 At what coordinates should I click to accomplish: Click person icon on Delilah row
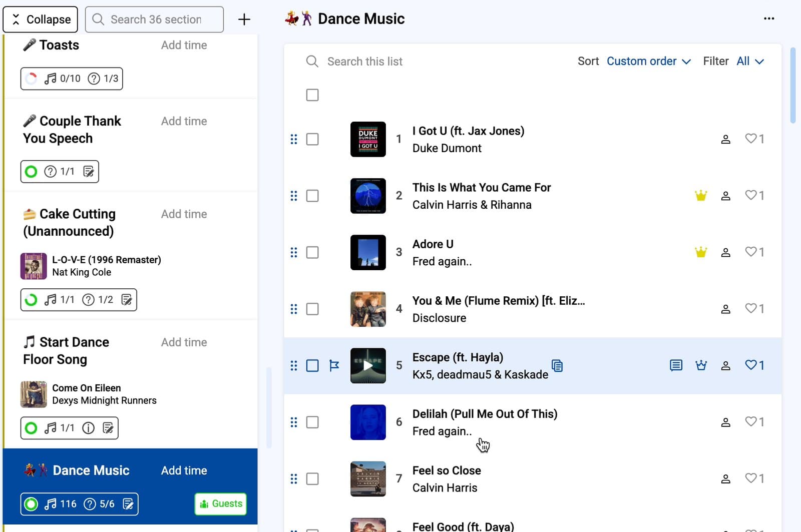click(725, 422)
